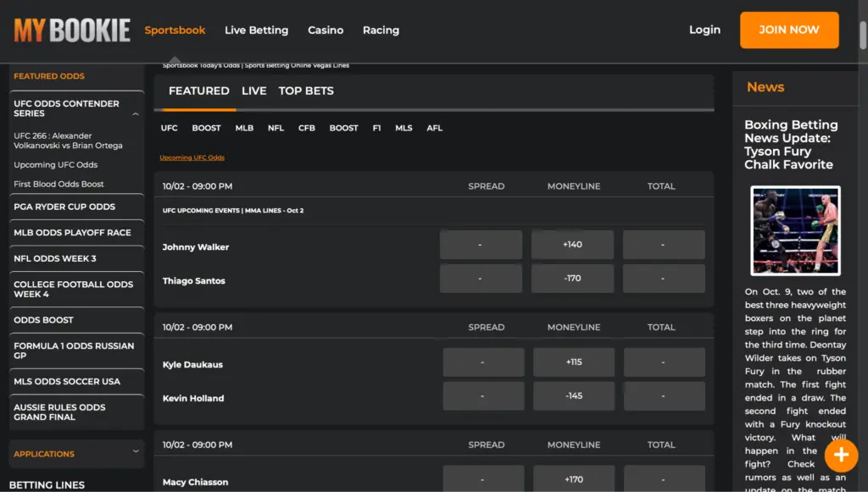Screen dimensions: 868x492
Task: Click the Login link
Action: [704, 30]
